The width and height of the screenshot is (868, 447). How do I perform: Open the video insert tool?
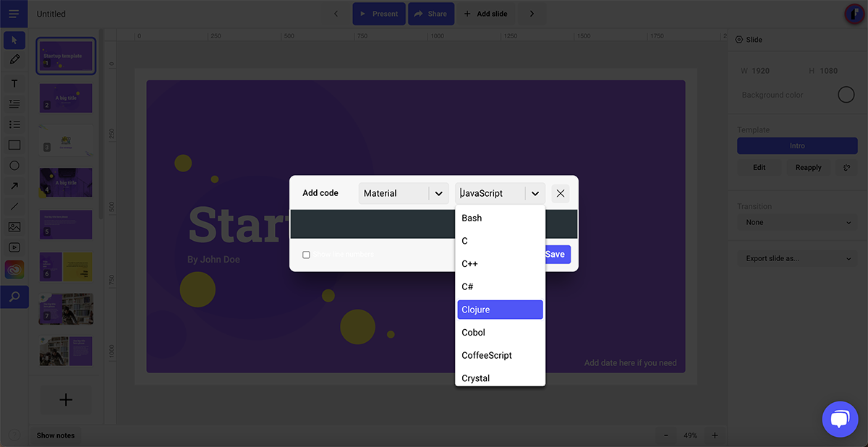(x=14, y=247)
